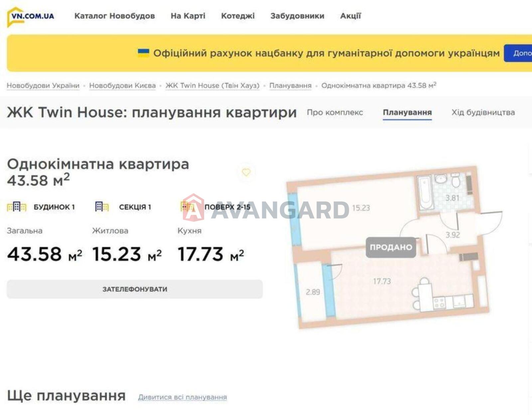
Task: Click the Секція 1 section icon
Action: pyautogui.click(x=102, y=207)
